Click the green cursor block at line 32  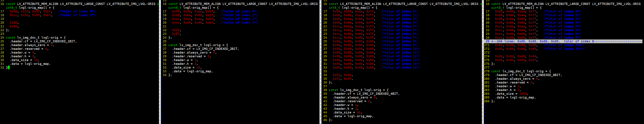click(x=9, y=68)
